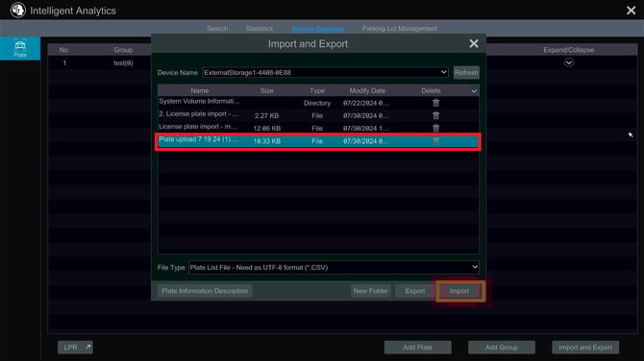Create a New Folder
Viewport: 644px width, 361px height.
pyautogui.click(x=370, y=291)
